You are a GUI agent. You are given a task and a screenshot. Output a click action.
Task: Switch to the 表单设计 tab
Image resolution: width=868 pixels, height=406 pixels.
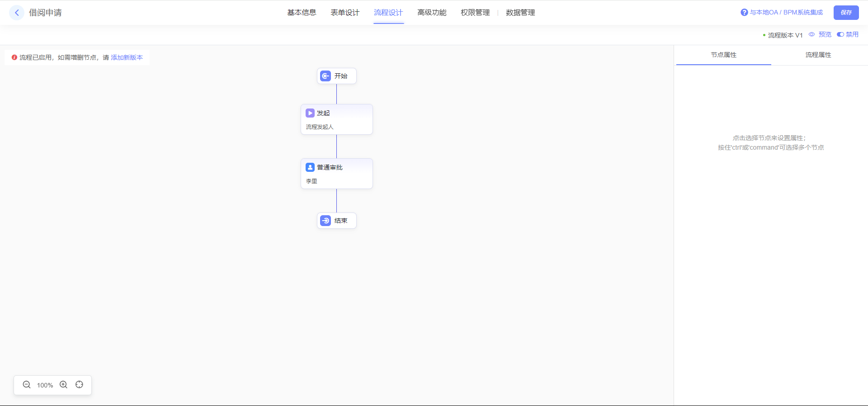345,13
